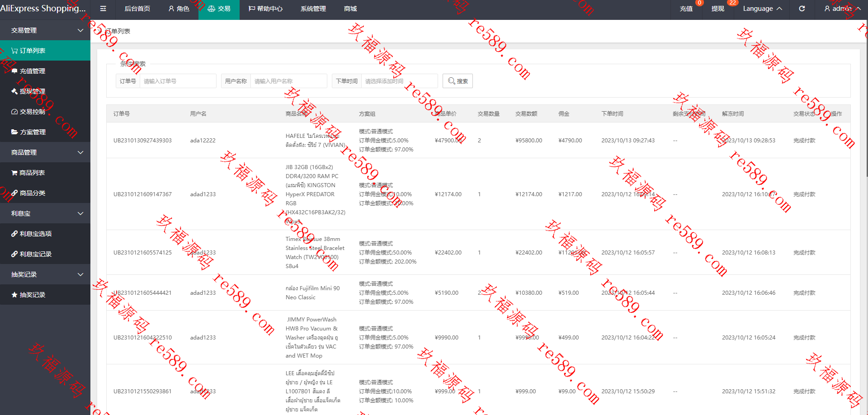Image resolution: width=868 pixels, height=415 pixels.
Task: Click the JIMMY PowerWash product name
Action: tap(311, 338)
